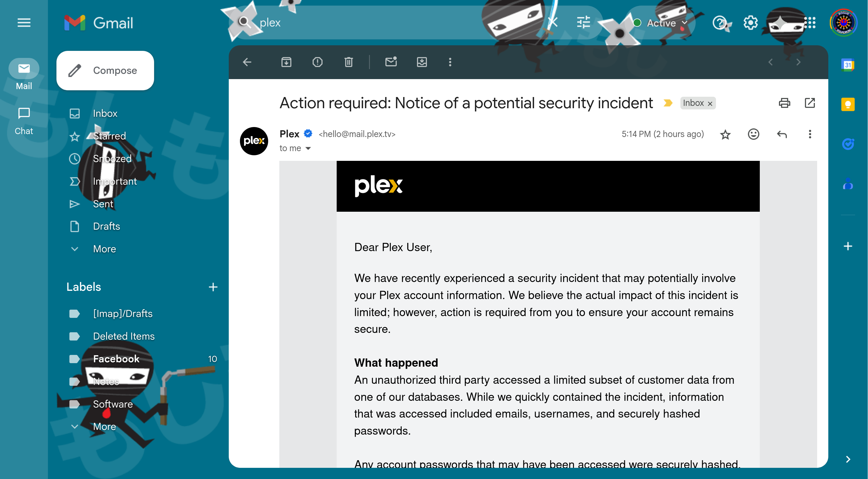Delete the email with the trash icon
Viewport: 868px width, 479px height.
click(x=348, y=62)
